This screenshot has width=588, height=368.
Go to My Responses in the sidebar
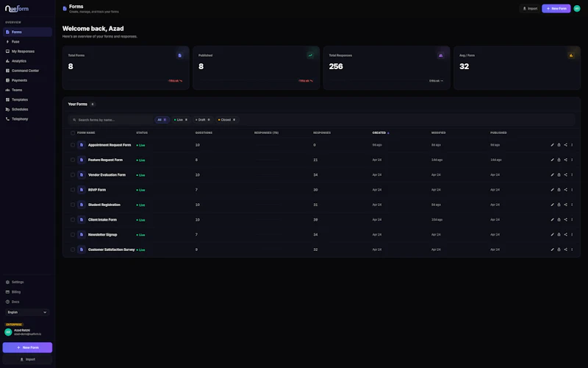[27, 52]
